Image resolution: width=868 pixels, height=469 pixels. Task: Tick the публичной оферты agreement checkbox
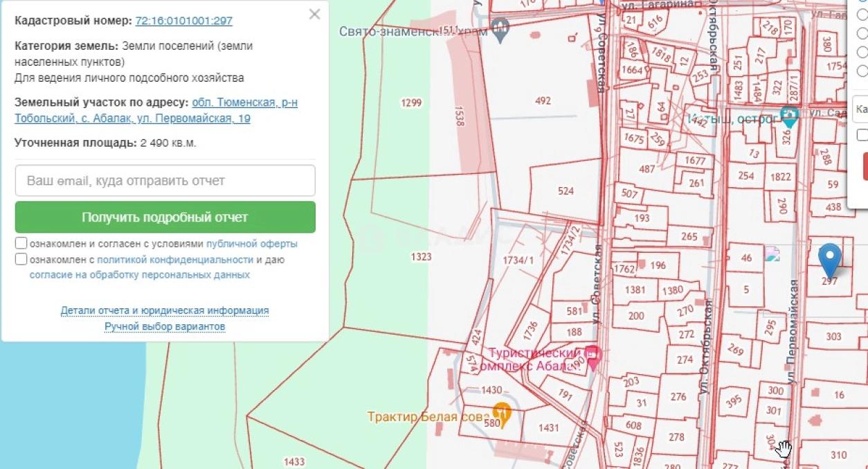pyautogui.click(x=21, y=243)
